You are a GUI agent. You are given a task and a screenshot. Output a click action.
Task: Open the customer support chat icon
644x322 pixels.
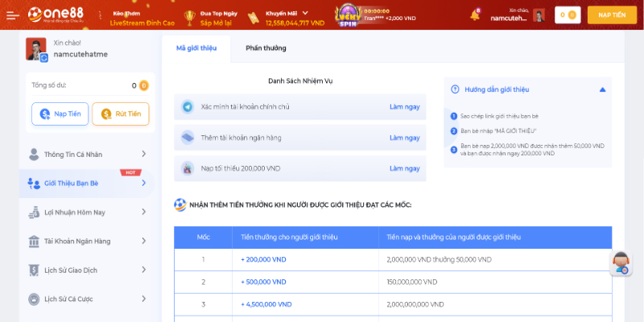pyautogui.click(x=621, y=263)
